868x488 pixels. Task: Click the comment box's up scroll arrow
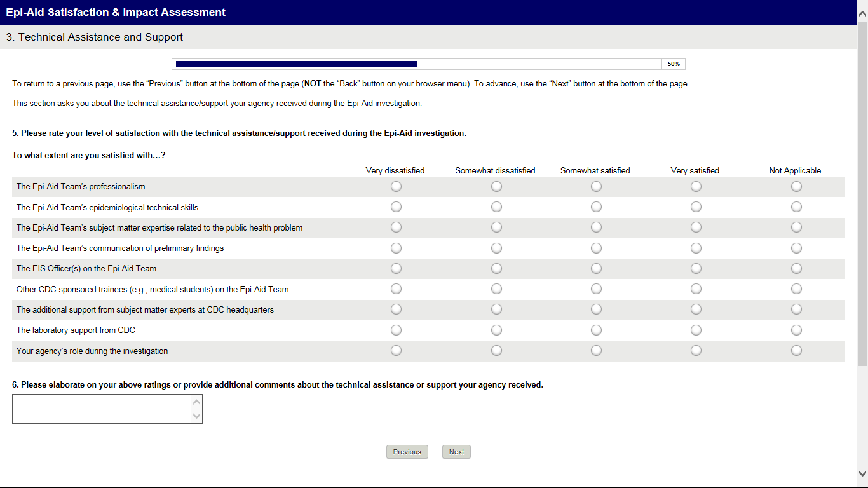(x=196, y=402)
